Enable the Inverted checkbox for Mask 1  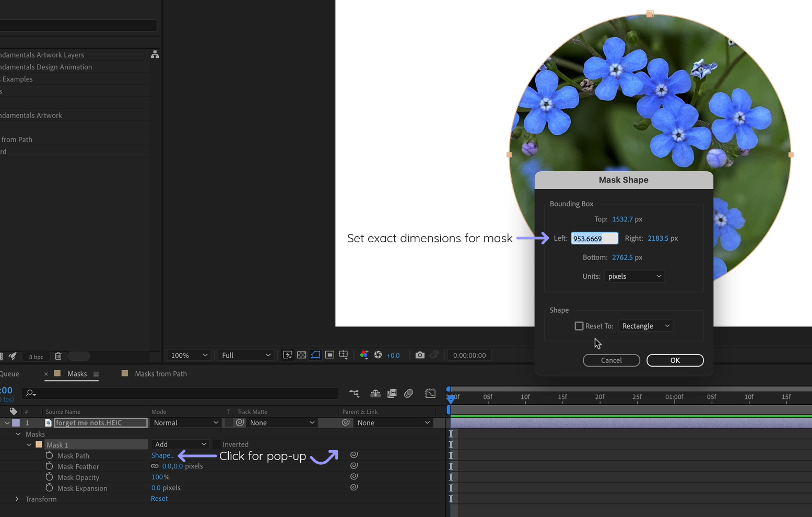[x=217, y=444]
